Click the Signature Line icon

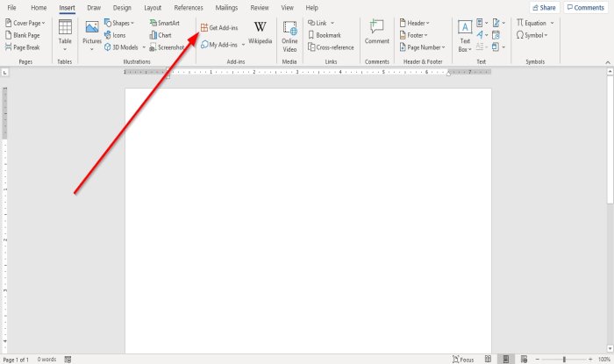click(x=496, y=23)
